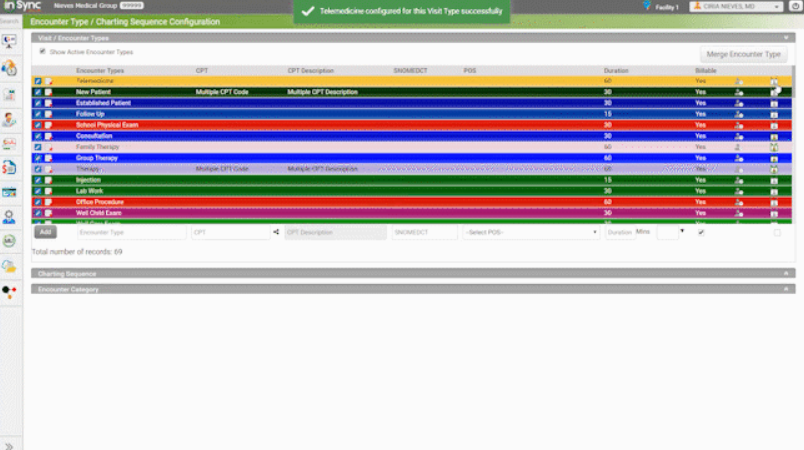Viewport: 804px width, 450px height.
Task: Select the School Physical Exam row name
Action: coord(107,125)
